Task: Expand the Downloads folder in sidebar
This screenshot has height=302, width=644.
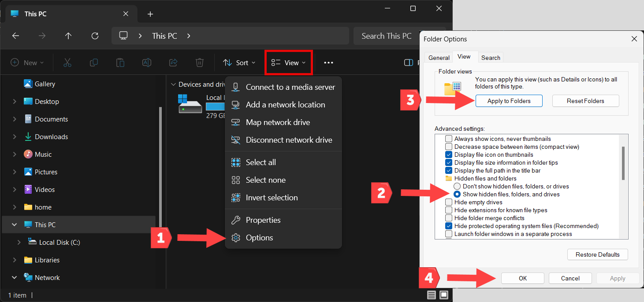Action: pos(15,137)
